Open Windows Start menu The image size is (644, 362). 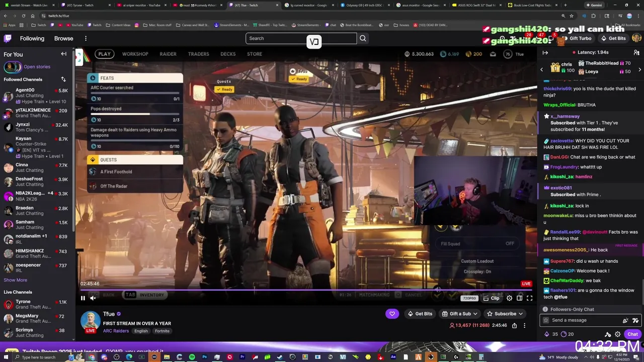click(x=5, y=357)
